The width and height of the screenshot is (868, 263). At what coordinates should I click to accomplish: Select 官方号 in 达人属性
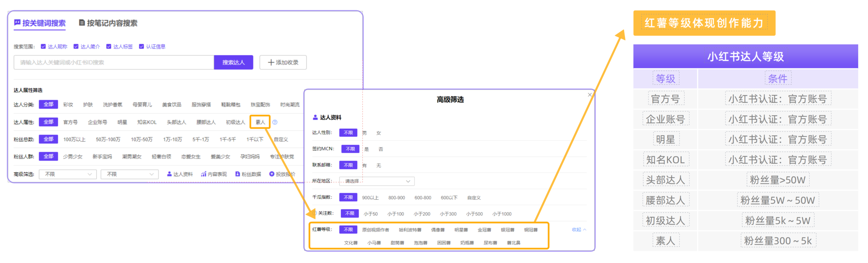70,122
